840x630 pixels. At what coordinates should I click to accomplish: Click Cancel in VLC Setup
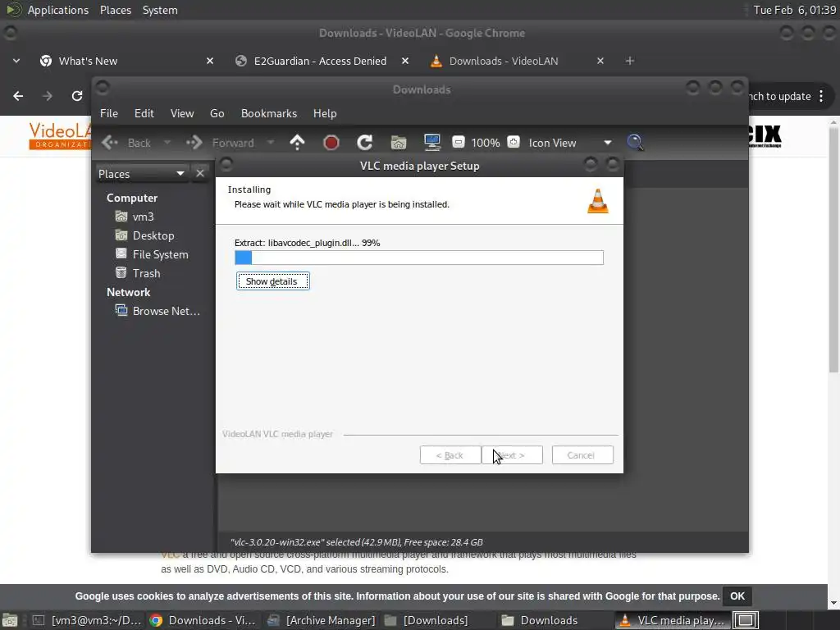pyautogui.click(x=582, y=455)
